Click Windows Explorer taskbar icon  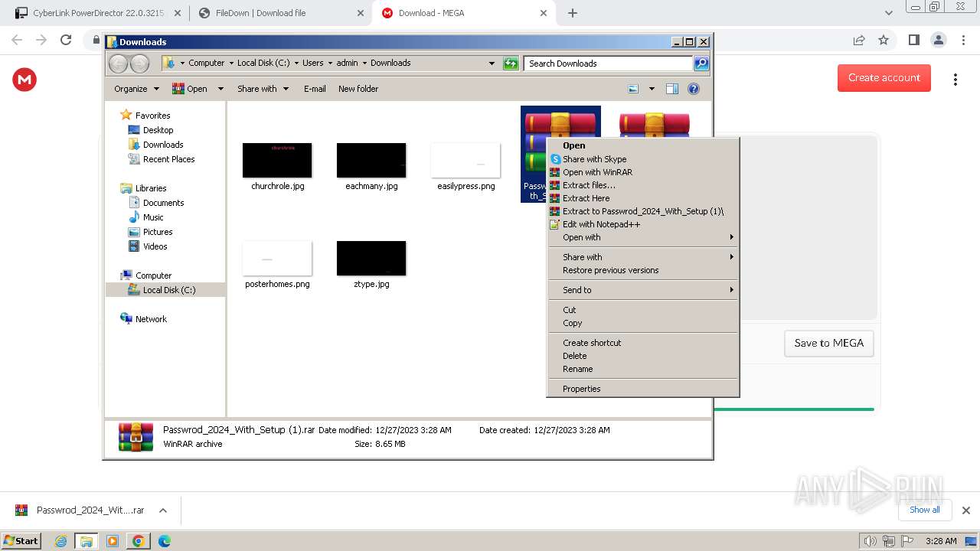(x=87, y=541)
